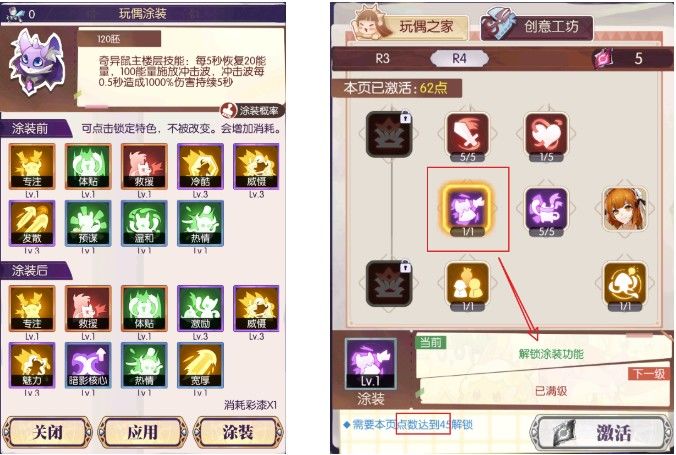Switch to the 创意工坊 tab
The height and width of the screenshot is (455, 676).
point(537,26)
